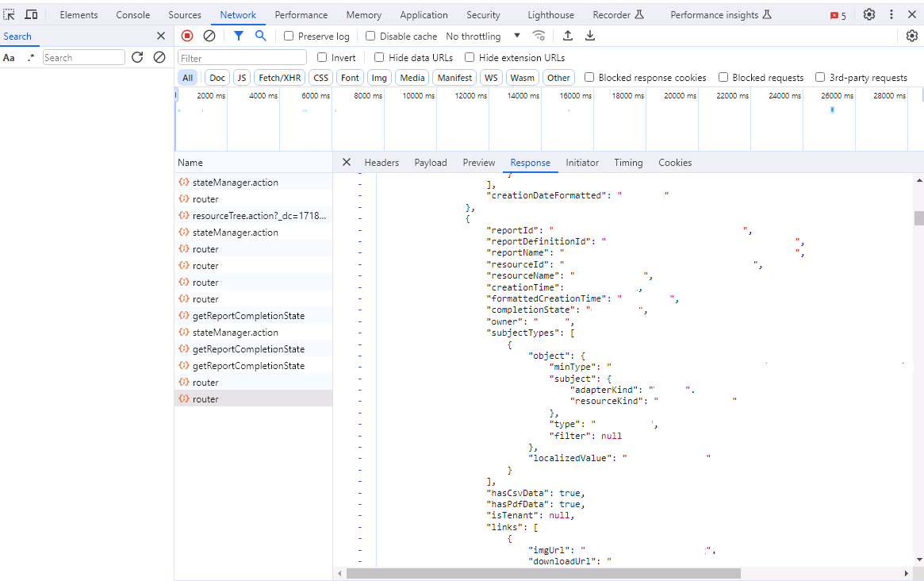Screen dimensions: 924x581
Task: Focus the Search input field
Action: click(84, 58)
